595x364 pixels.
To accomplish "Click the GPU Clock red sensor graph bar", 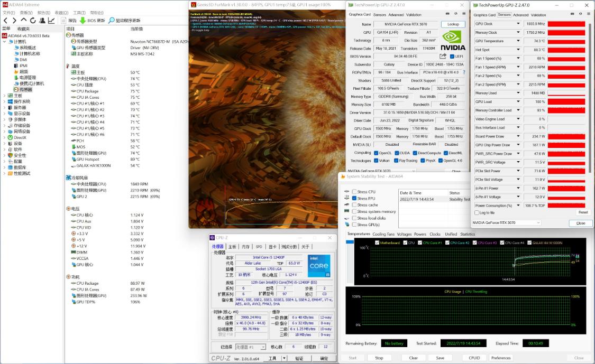I will (x=566, y=24).
